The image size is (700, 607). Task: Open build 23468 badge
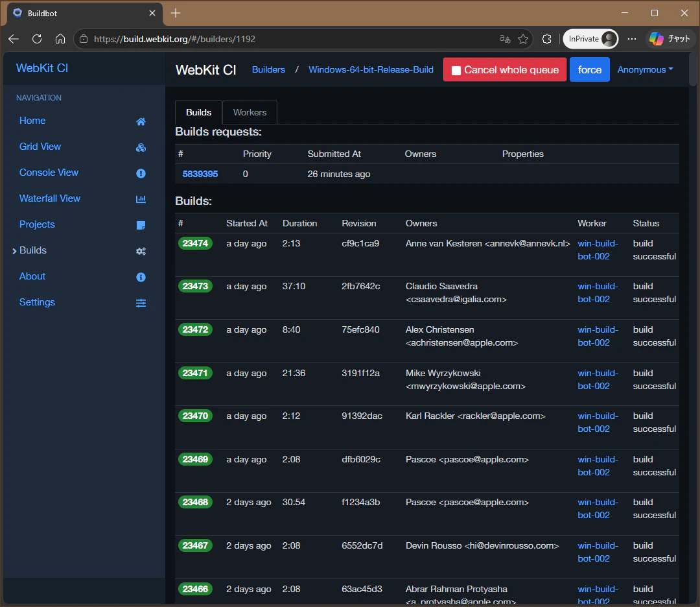[x=195, y=502]
